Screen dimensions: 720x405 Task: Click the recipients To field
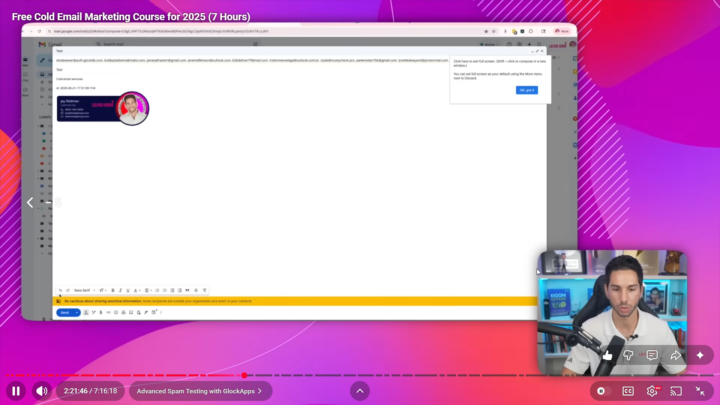point(252,61)
